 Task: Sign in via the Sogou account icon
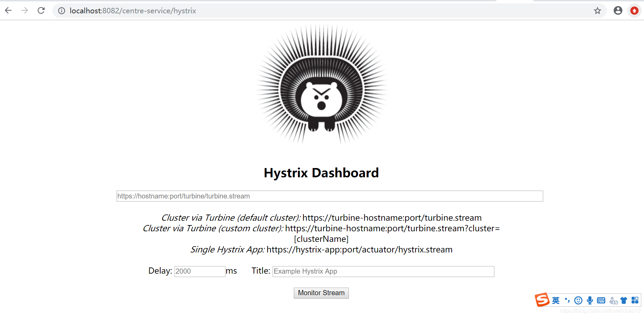(x=613, y=300)
